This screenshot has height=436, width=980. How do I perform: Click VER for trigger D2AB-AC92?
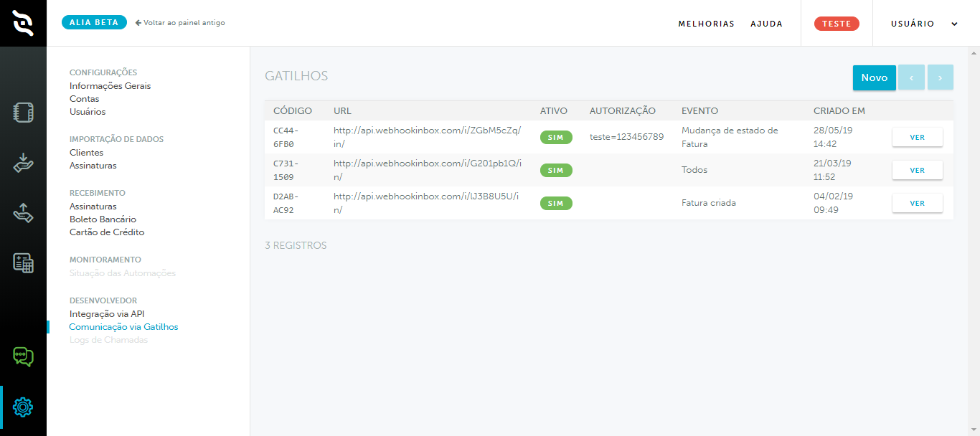[x=917, y=204]
